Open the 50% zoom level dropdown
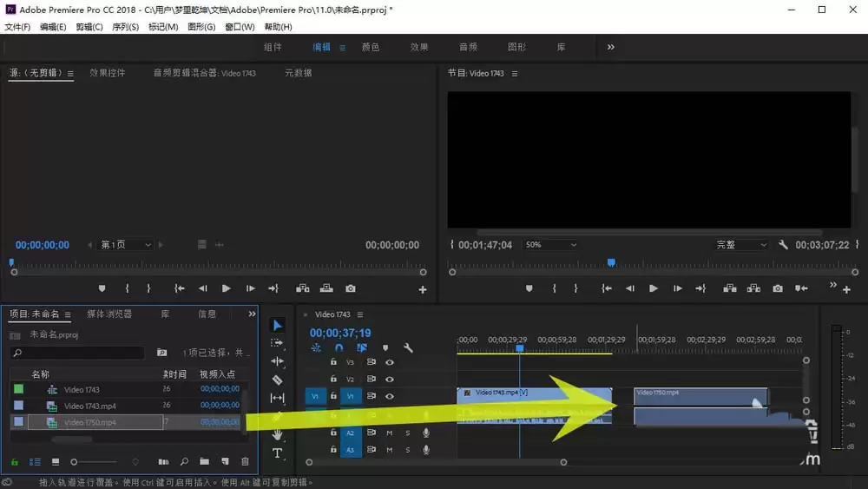868x489 pixels. point(551,245)
